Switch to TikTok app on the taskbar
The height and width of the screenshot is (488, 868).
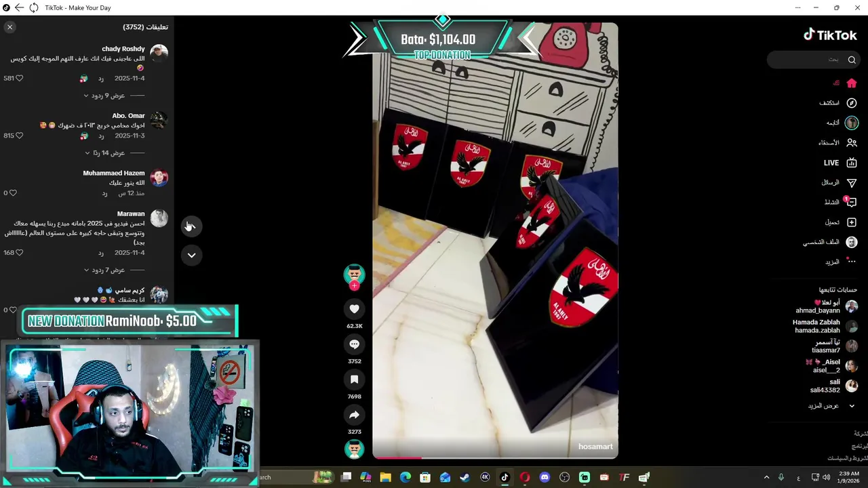click(x=505, y=477)
